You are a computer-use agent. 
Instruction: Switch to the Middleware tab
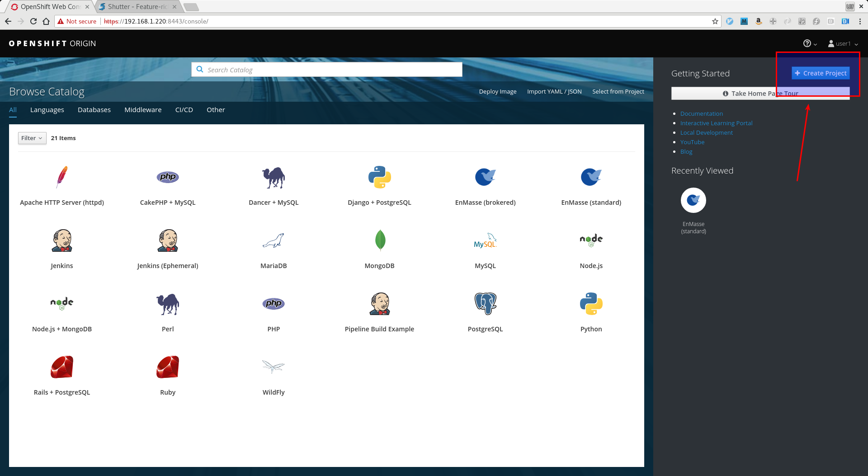pos(143,110)
